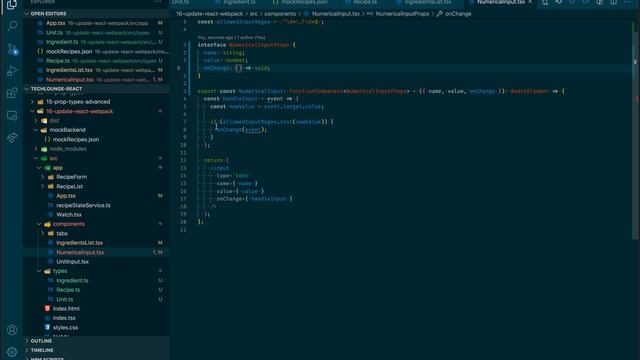The image size is (640, 360).
Task: Collapse the components folder
Action: pyautogui.click(x=39, y=224)
